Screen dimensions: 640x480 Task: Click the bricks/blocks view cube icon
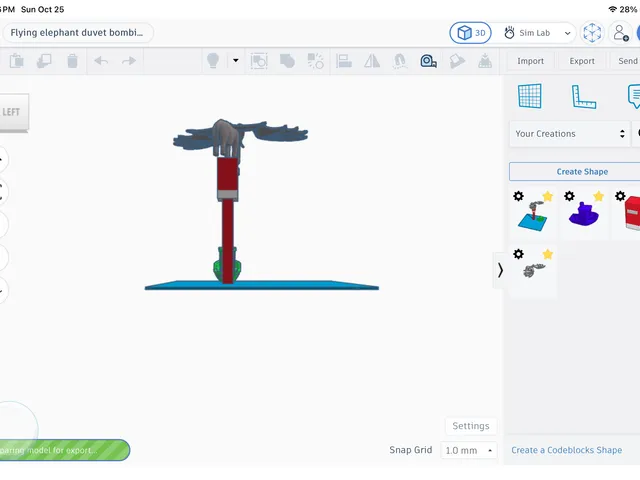point(592,33)
